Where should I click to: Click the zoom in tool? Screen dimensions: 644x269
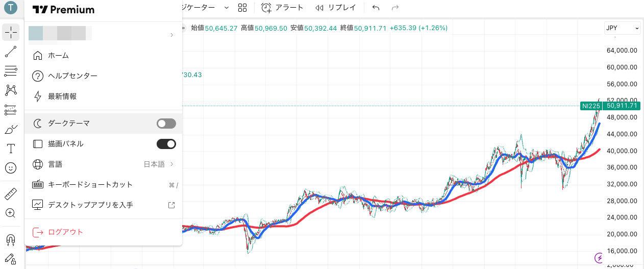(x=10, y=213)
